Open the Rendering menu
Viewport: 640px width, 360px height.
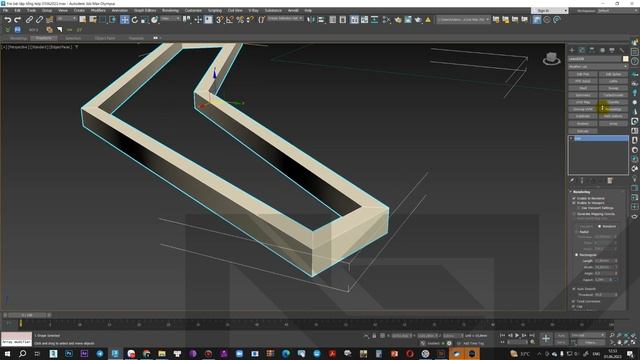(x=170, y=10)
